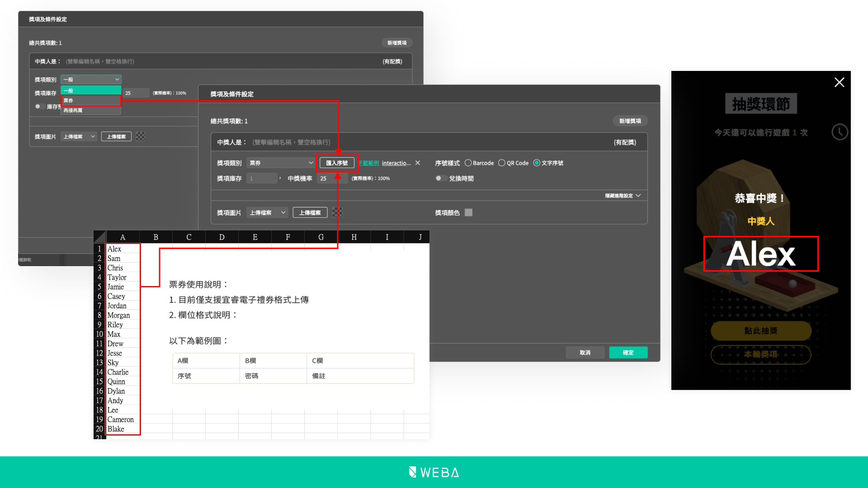Image resolution: width=868 pixels, height=488 pixels.
Task: Open the 獎項類別 dropdown showing 票券
Action: tap(281, 163)
